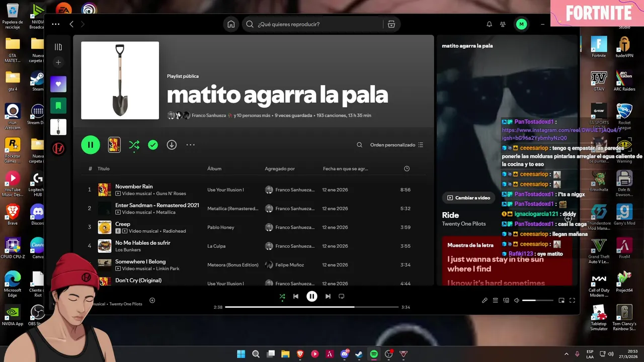Screen dimensions: 644x362
Task: Open the friend activity icon in Spotify's top bar
Action: (503, 24)
